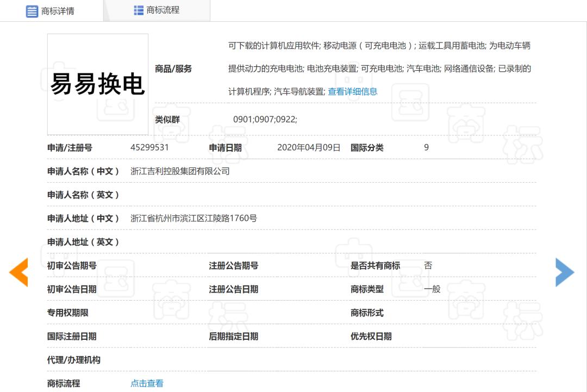Click the 初审公告期号 label
Screen dimensions: 587x392
point(72,265)
